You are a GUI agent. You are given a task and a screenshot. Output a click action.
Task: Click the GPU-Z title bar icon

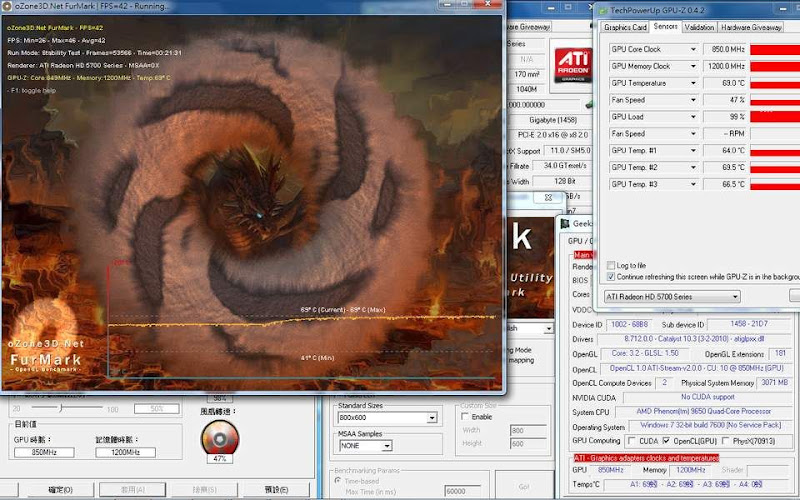pos(603,10)
